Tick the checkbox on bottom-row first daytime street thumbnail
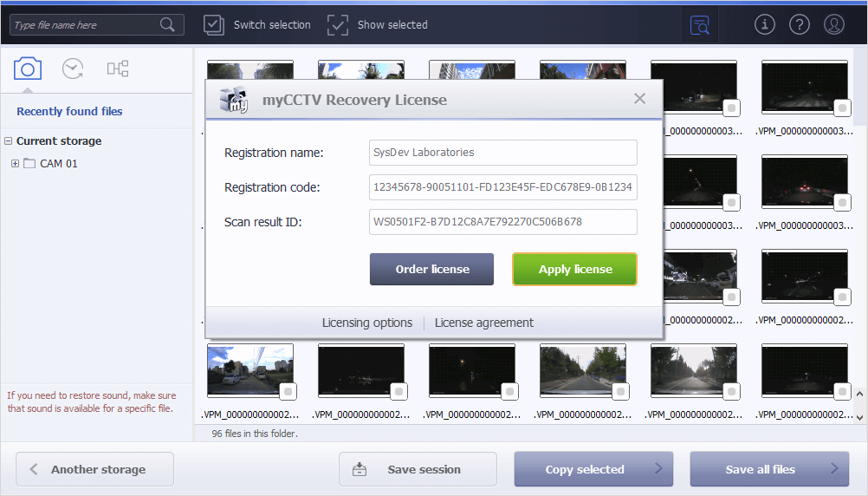This screenshot has height=496, width=868. [x=288, y=392]
